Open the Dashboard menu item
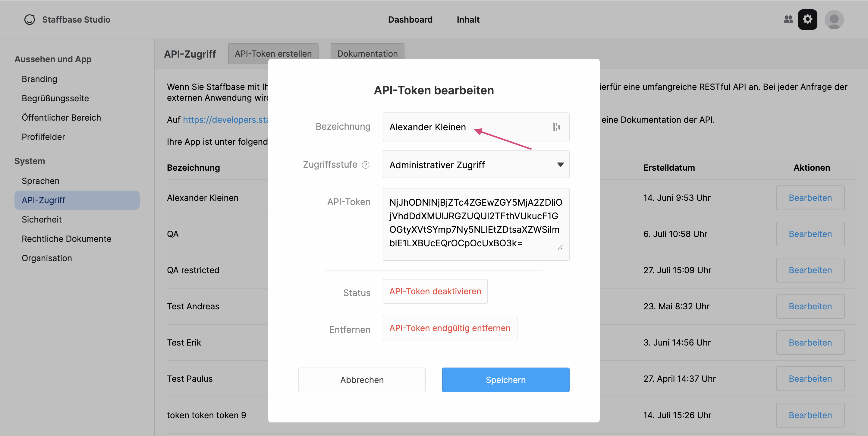The image size is (868, 436). 410,20
